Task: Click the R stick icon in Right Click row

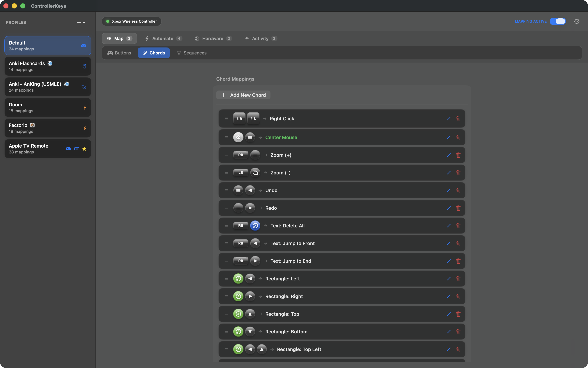Action: click(239, 118)
